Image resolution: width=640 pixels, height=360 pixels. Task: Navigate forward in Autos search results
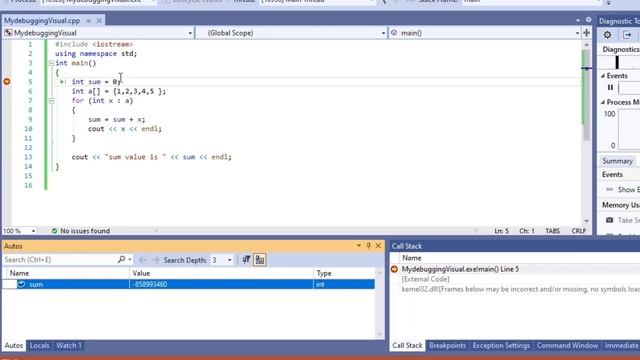coord(155,260)
